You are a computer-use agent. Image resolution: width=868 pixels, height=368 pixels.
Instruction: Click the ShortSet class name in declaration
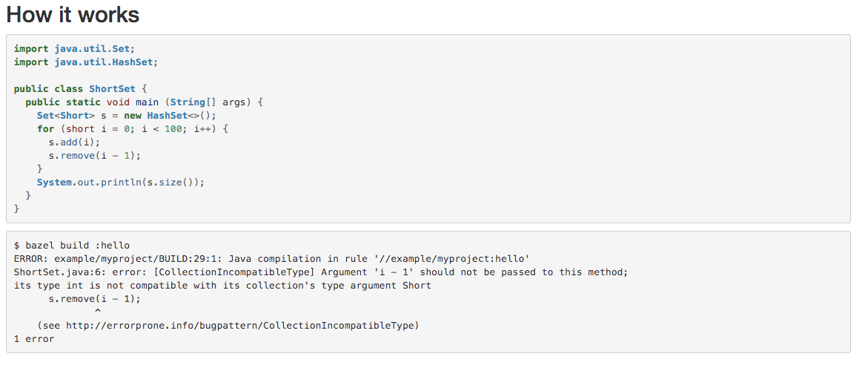tap(113, 88)
